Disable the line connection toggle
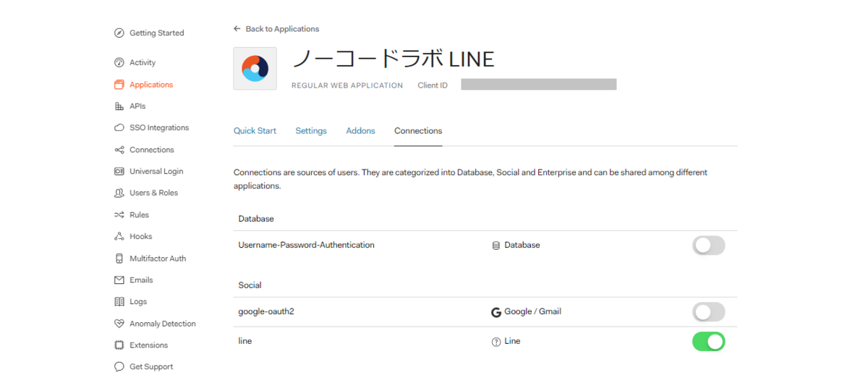The image size is (868, 378). click(x=709, y=342)
